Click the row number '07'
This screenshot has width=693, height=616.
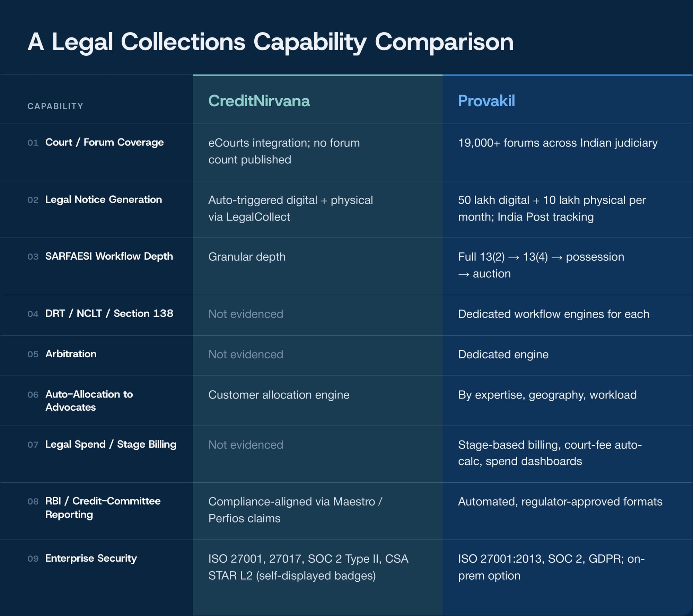pyautogui.click(x=33, y=445)
